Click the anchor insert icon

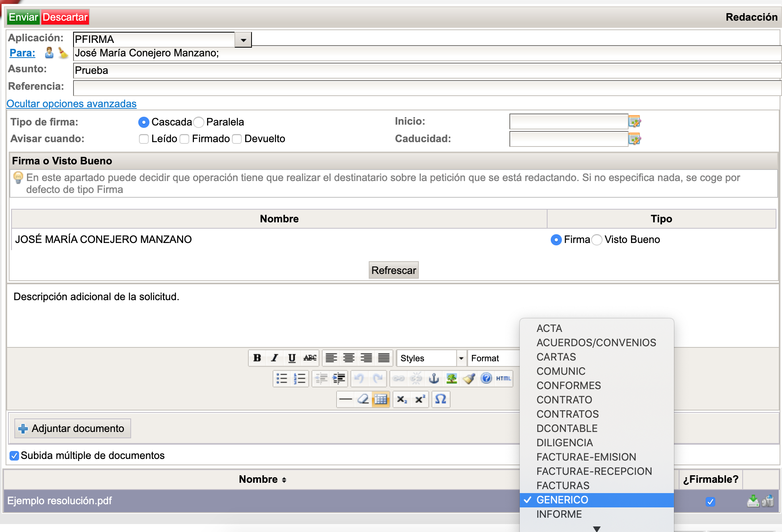point(434,378)
